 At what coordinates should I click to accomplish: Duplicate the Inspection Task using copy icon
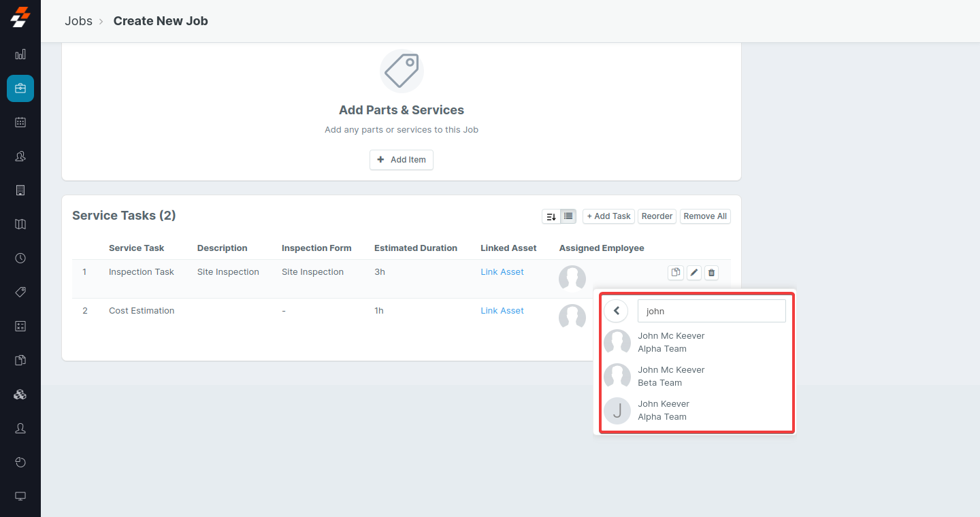pyautogui.click(x=675, y=272)
